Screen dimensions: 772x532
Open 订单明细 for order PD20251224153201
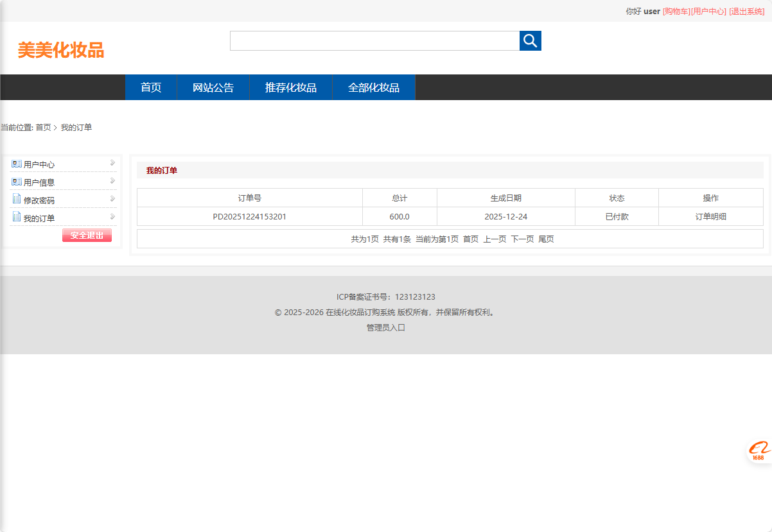(710, 216)
